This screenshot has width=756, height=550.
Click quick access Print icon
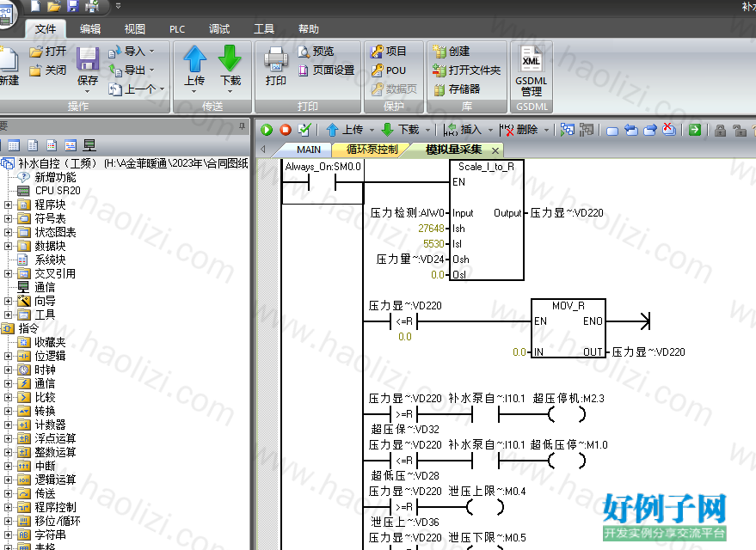[x=92, y=6]
